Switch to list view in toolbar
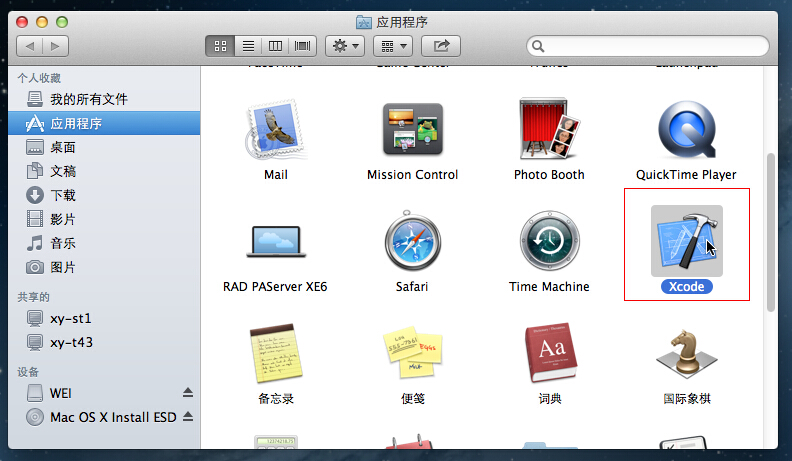Screen dimensions: 792x461 point(248,46)
